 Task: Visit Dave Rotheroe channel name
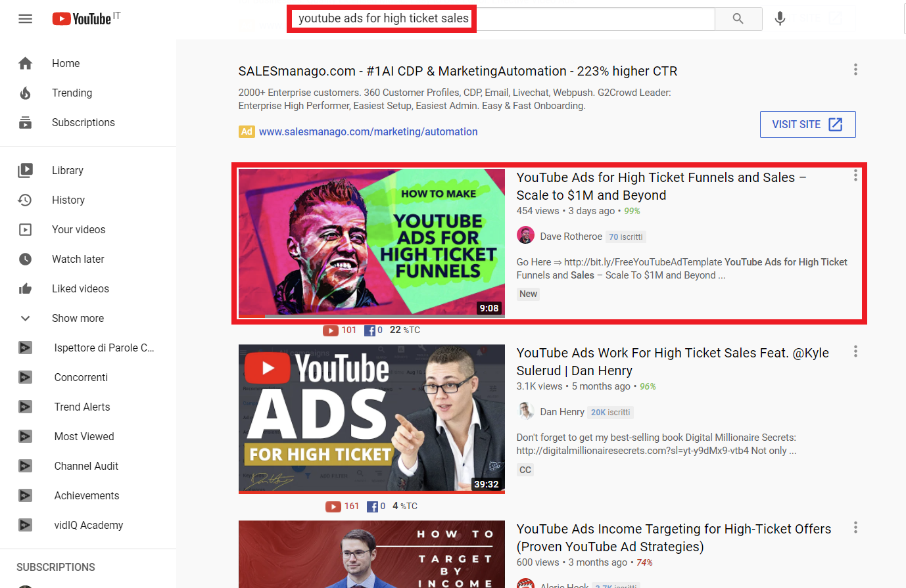[x=571, y=237]
